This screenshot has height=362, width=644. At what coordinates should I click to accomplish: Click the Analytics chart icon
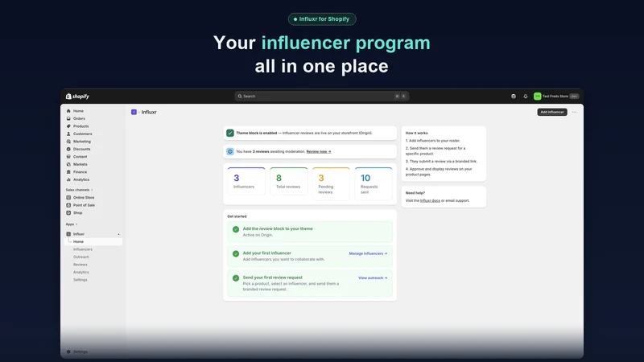(x=68, y=179)
